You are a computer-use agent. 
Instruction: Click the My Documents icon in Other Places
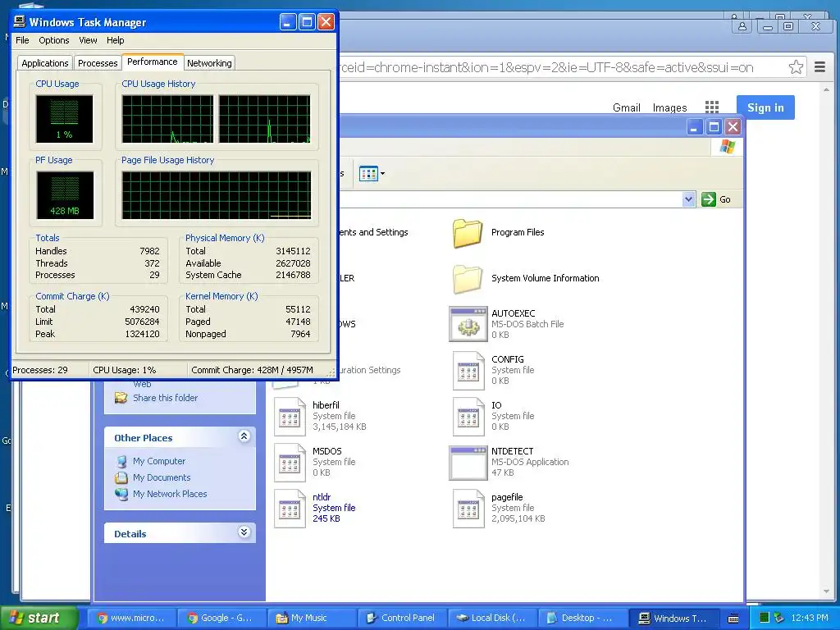coord(121,478)
